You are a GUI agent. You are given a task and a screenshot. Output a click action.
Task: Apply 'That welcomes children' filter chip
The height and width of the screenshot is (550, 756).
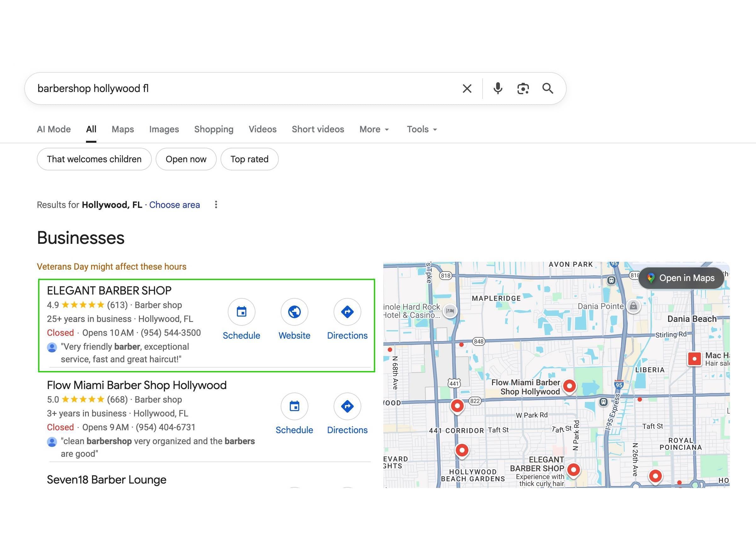tap(94, 159)
